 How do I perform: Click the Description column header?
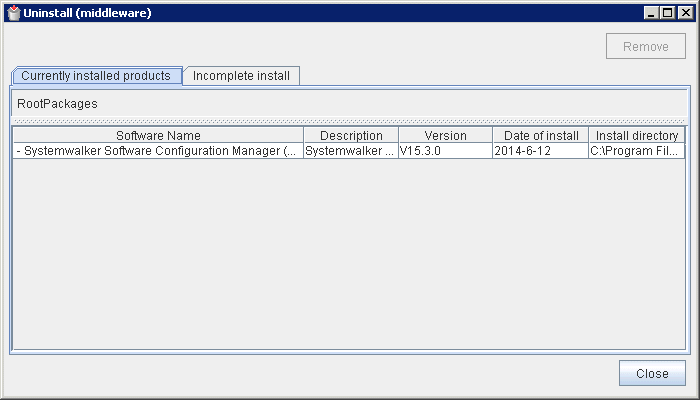coord(351,135)
